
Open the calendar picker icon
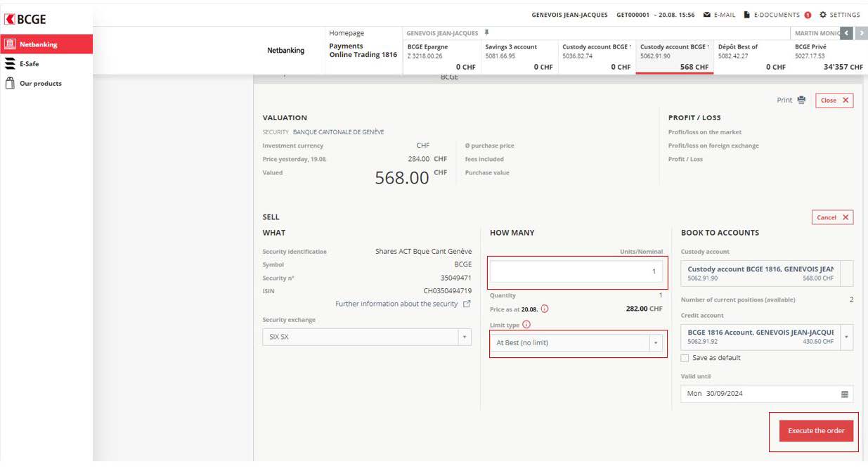click(845, 394)
